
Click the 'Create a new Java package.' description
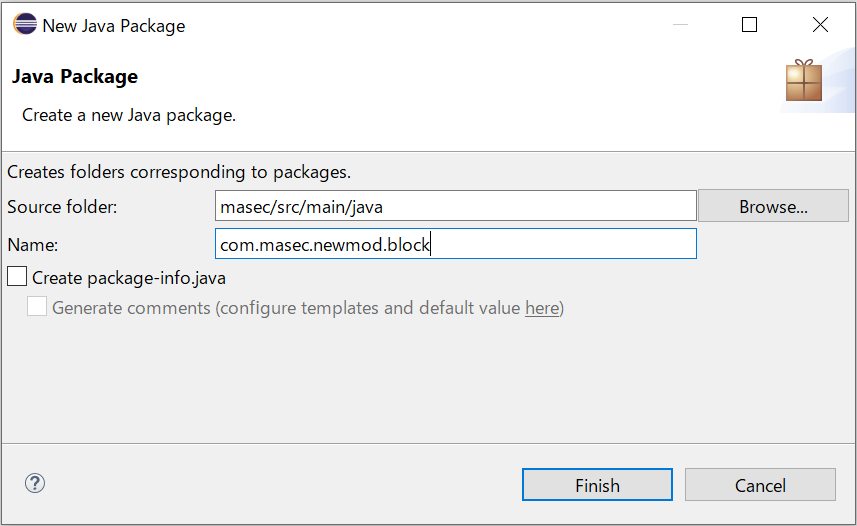pyautogui.click(x=129, y=115)
